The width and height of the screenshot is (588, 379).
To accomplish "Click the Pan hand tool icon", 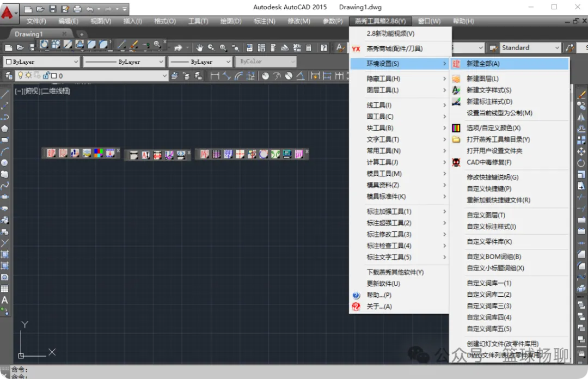I will pos(199,48).
